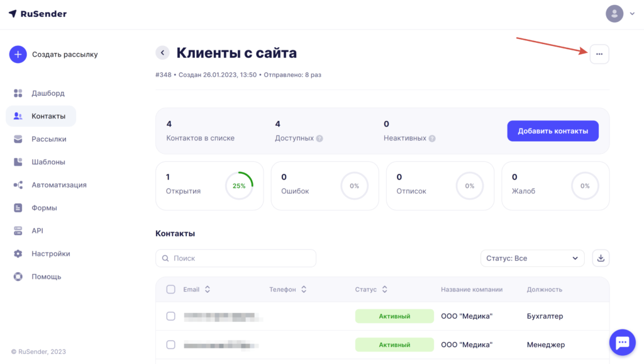Click the user avatar icon
The height and width of the screenshot is (364, 644).
[614, 14]
